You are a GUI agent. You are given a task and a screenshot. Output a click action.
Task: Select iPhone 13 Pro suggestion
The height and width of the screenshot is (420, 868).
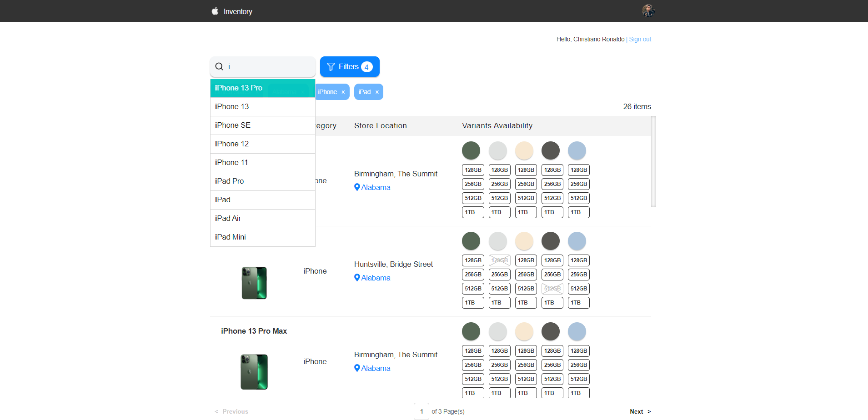pyautogui.click(x=263, y=88)
